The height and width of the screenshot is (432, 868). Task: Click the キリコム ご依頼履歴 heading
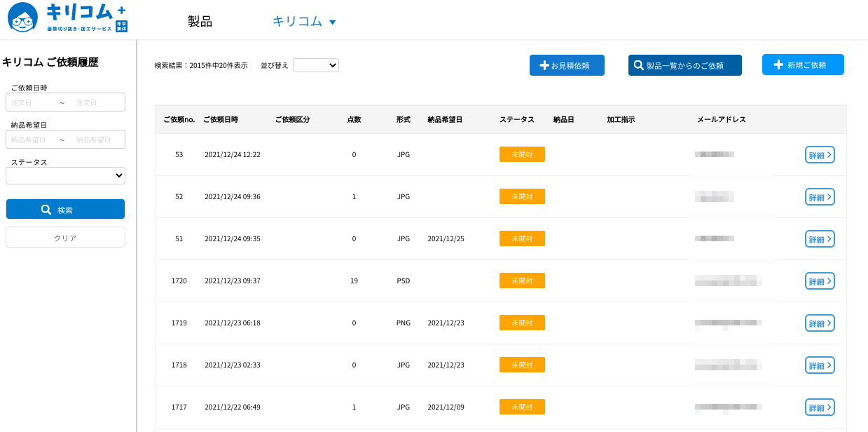tap(50, 62)
